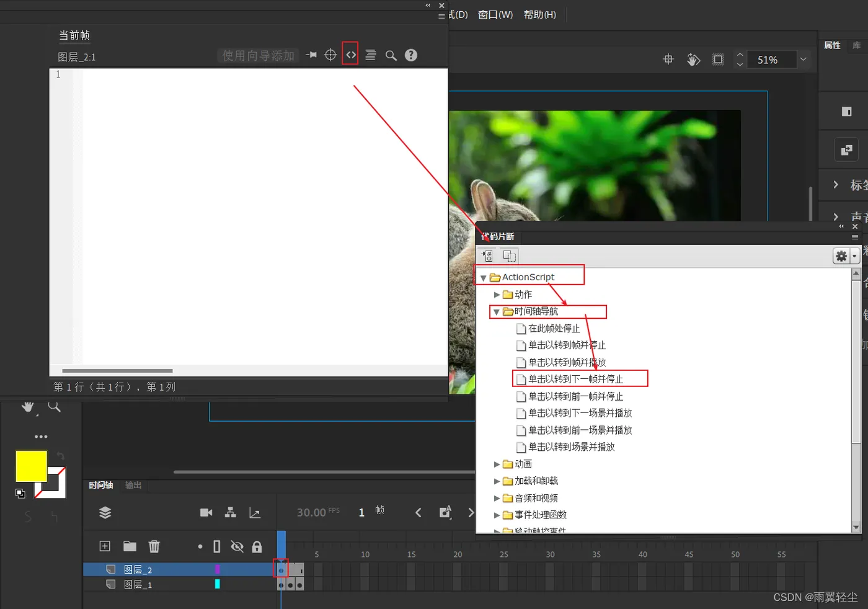Click the format code icon
This screenshot has width=868, height=609.
coord(371,55)
